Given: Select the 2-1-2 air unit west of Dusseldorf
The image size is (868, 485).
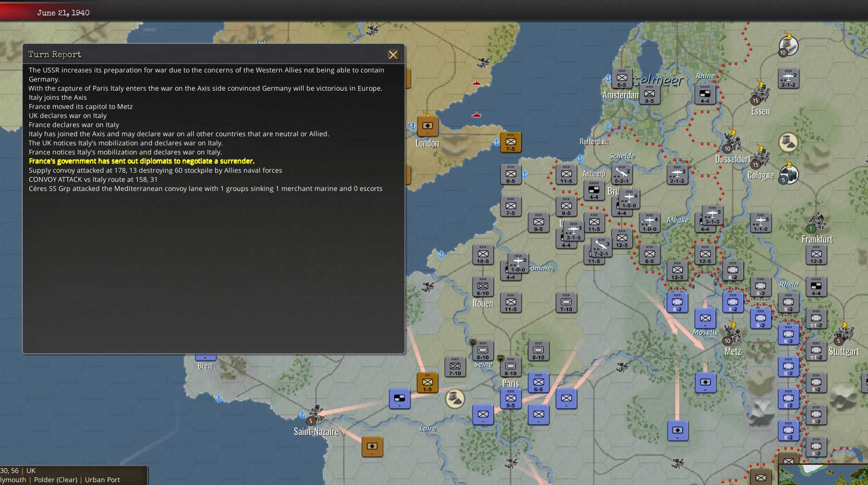Looking at the screenshot, I should click(x=677, y=175).
